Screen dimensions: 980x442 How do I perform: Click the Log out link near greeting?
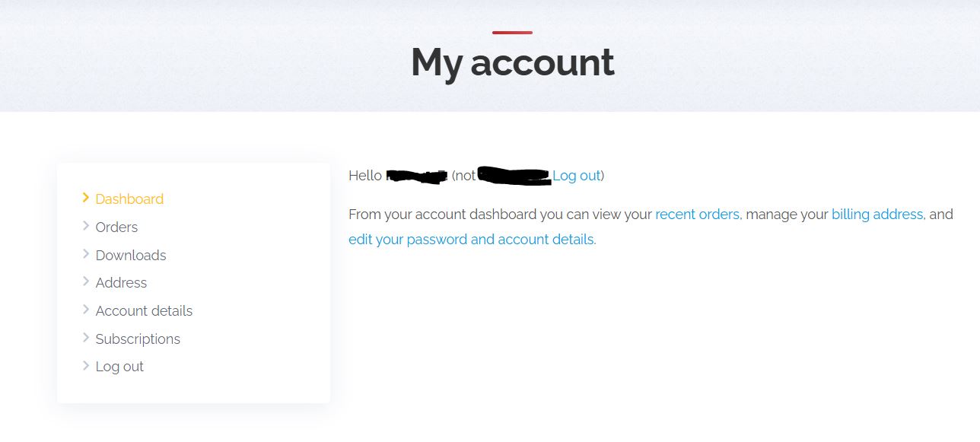[576, 176]
